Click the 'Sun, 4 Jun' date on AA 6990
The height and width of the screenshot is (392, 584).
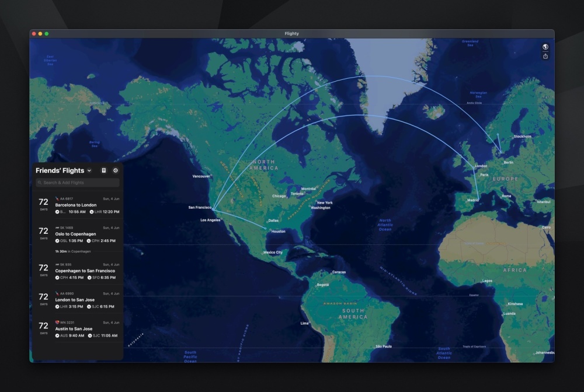[111, 293]
